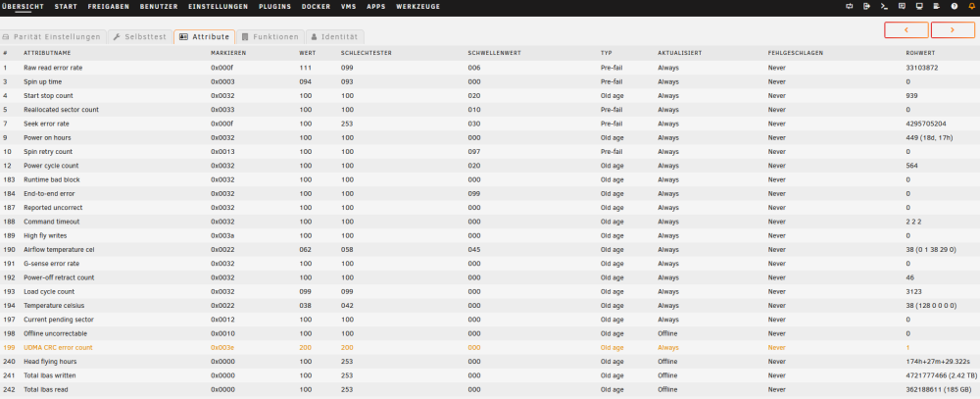
Task: Click the highlighted UDMA CRC error count
Action: coord(58,347)
